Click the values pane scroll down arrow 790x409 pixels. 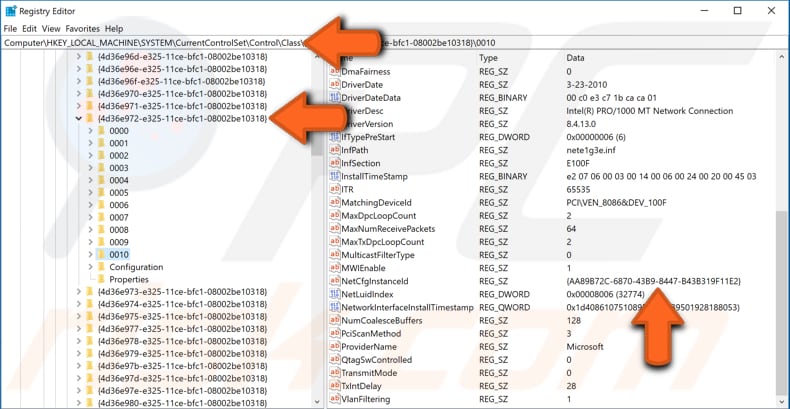780,401
